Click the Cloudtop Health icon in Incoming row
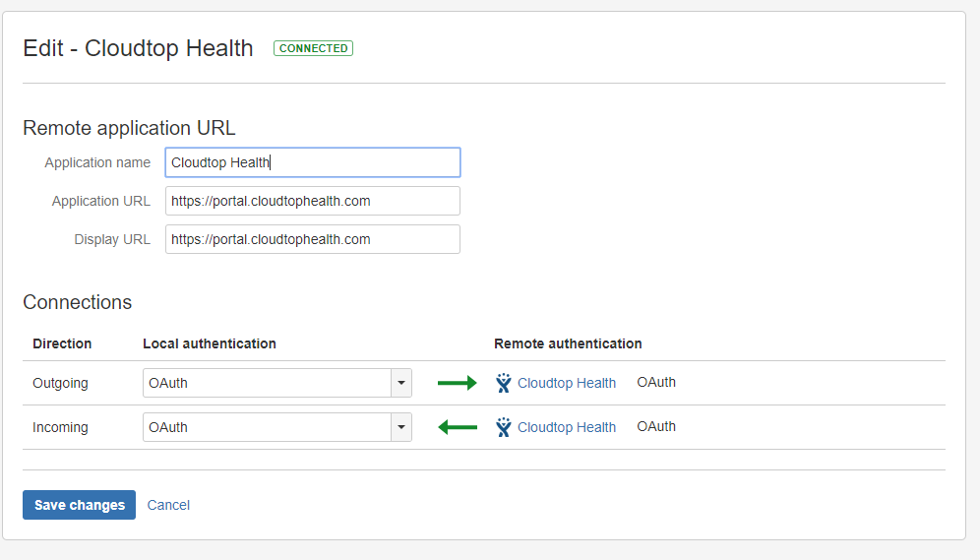 pos(503,427)
